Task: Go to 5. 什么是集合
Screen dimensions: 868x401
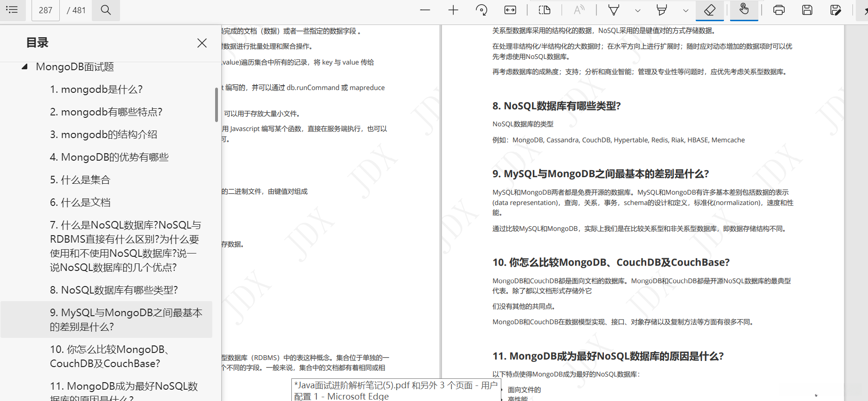Action: tap(80, 180)
